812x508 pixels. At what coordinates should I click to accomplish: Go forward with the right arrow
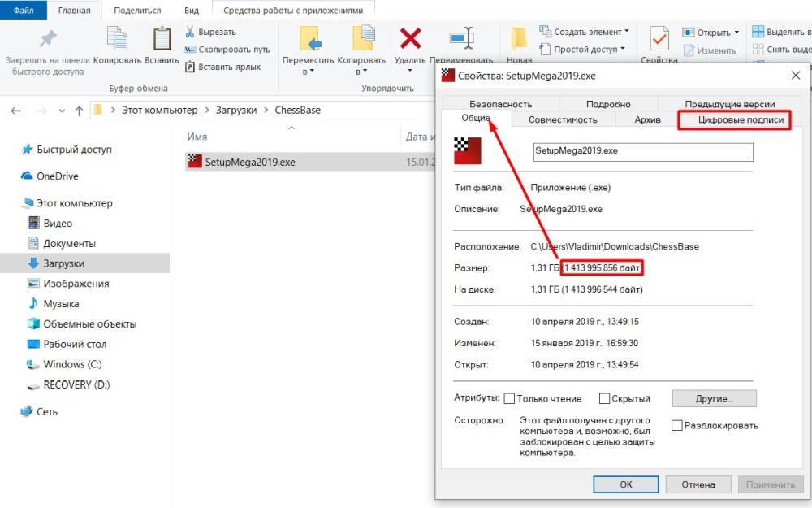42,111
